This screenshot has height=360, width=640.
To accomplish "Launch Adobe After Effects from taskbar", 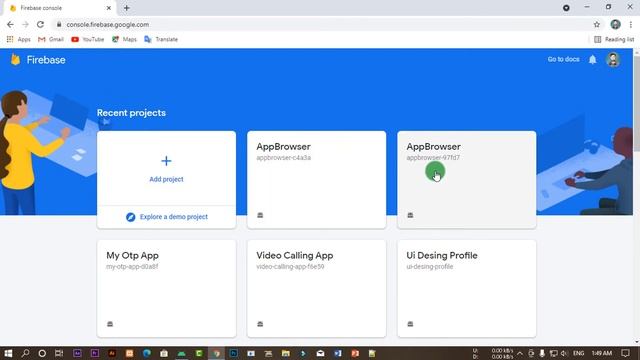I will [77, 353].
